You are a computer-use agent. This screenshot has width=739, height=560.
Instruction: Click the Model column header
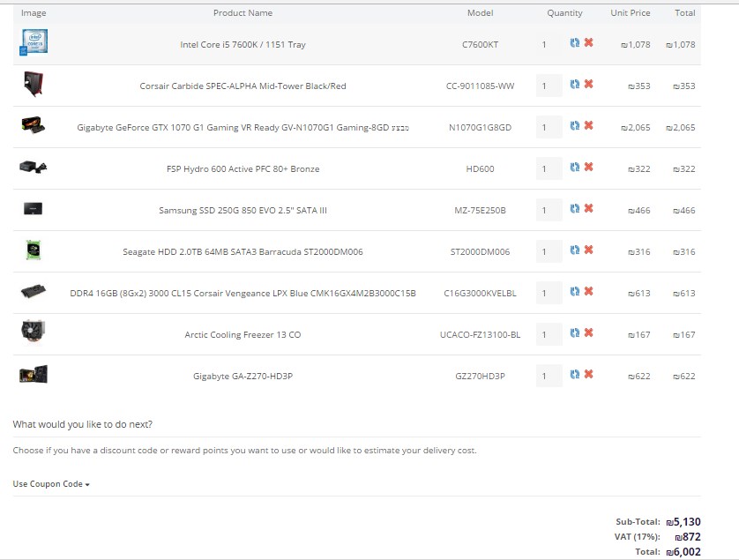481,13
